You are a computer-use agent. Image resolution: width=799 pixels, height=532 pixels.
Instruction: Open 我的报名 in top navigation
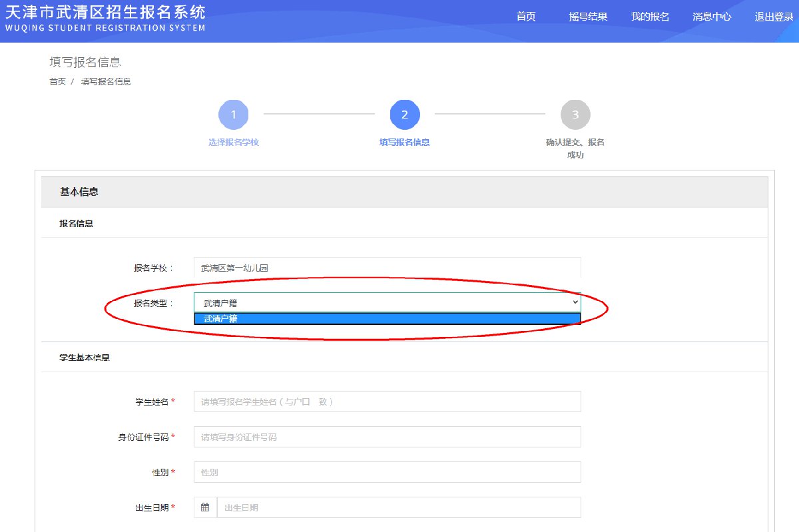(650, 17)
